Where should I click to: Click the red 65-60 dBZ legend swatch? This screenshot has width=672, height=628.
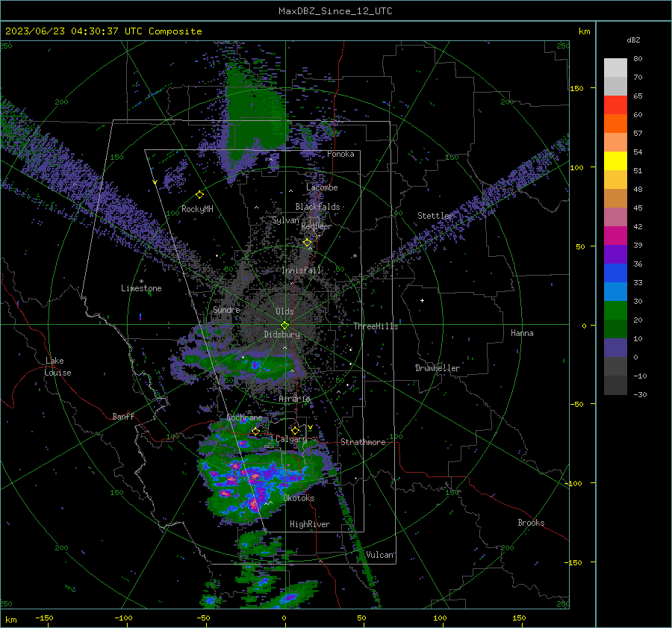click(x=615, y=105)
